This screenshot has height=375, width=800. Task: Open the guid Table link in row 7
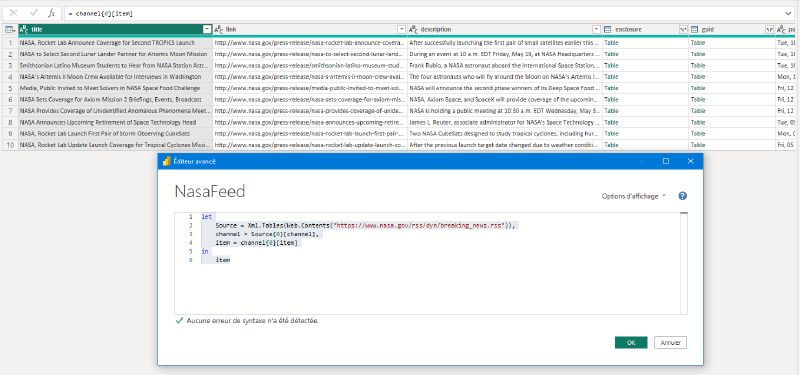coord(697,111)
